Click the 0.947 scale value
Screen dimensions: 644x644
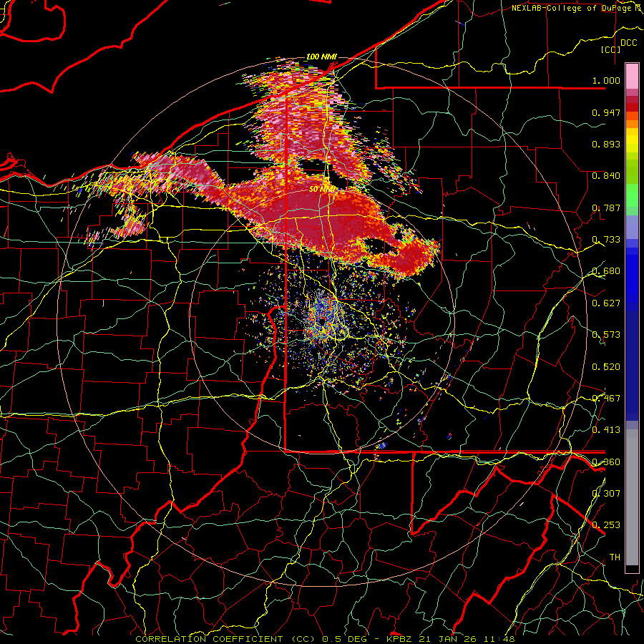(x=606, y=112)
